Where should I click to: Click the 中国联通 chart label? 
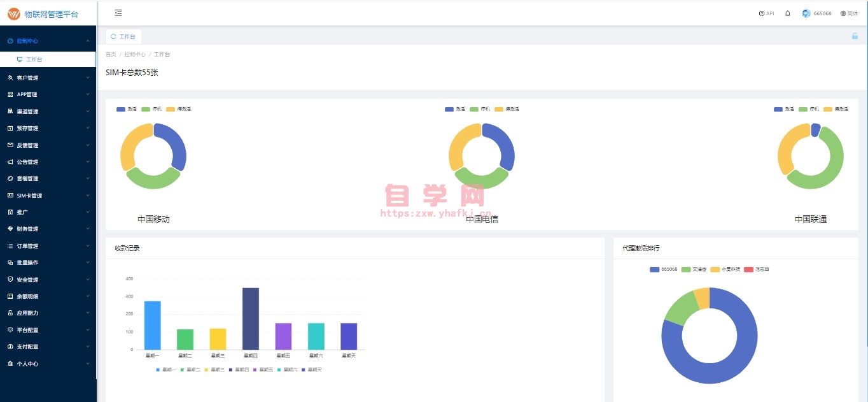coord(811,219)
